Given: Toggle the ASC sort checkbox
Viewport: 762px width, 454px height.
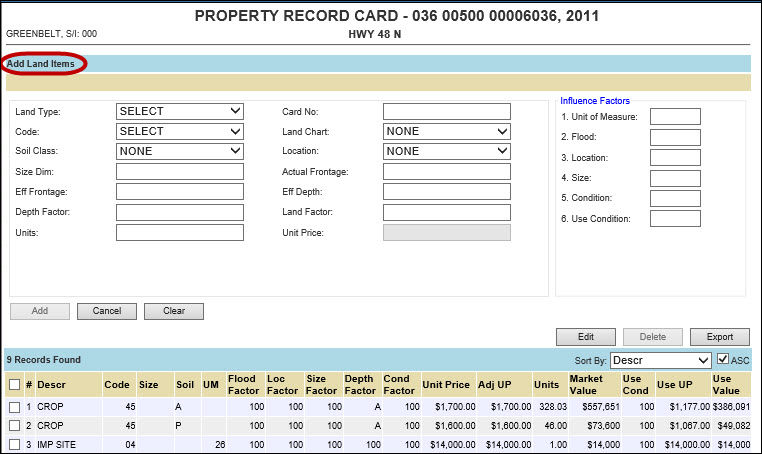Looking at the screenshot, I should (723, 360).
